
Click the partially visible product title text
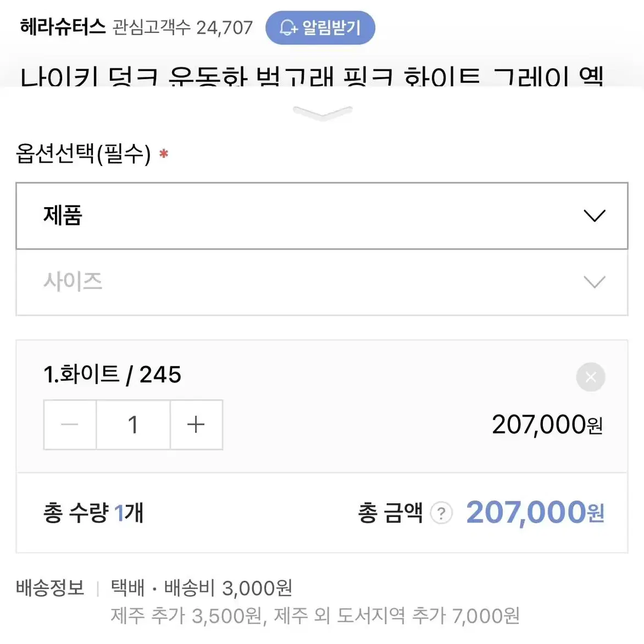(x=312, y=76)
